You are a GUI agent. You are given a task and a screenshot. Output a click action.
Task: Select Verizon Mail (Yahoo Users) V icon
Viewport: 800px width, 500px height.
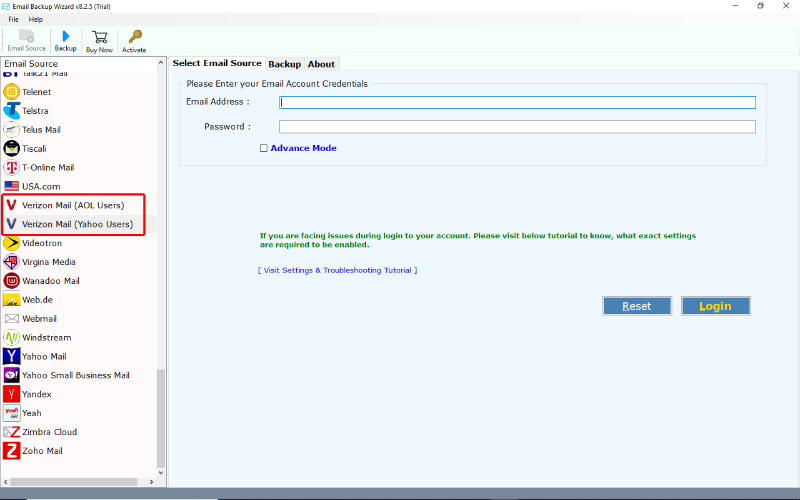[11, 224]
